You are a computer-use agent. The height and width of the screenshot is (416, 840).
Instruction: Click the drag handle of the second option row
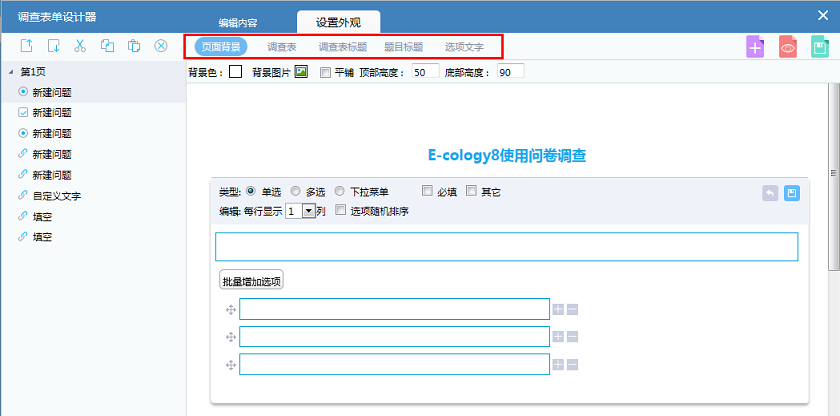click(231, 337)
